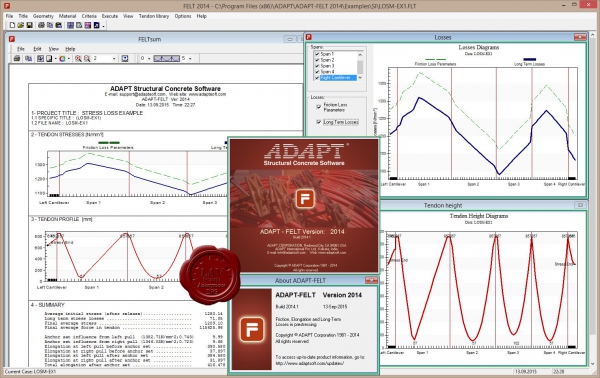Toggle Friction Loss Parameters checkbox
600x378 pixels.
(318, 107)
